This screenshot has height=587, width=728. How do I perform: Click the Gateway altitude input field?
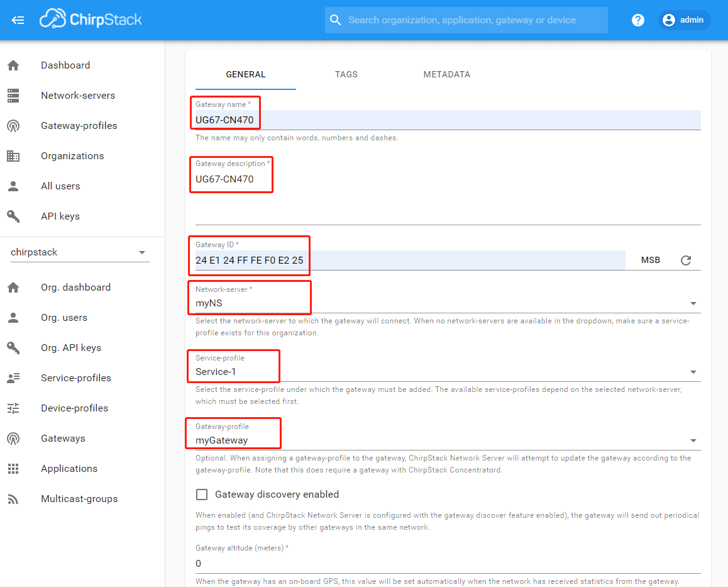click(448, 564)
